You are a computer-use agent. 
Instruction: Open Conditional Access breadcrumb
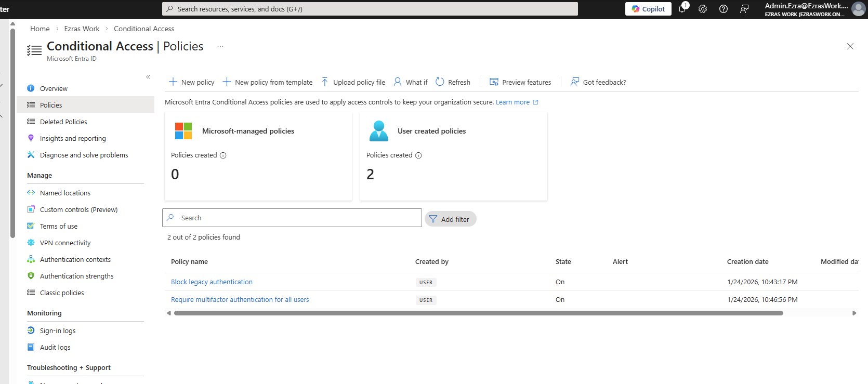[x=144, y=29]
